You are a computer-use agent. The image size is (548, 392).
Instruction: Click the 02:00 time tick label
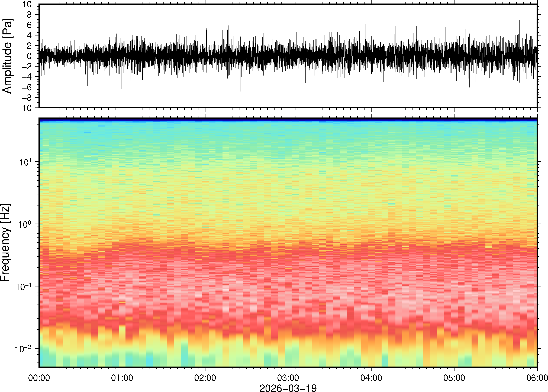[205, 378]
